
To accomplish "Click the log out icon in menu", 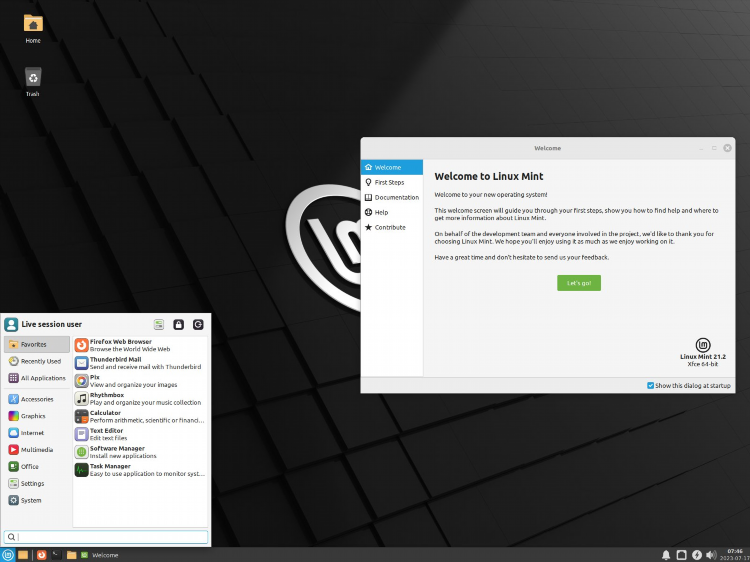I will coord(198,325).
